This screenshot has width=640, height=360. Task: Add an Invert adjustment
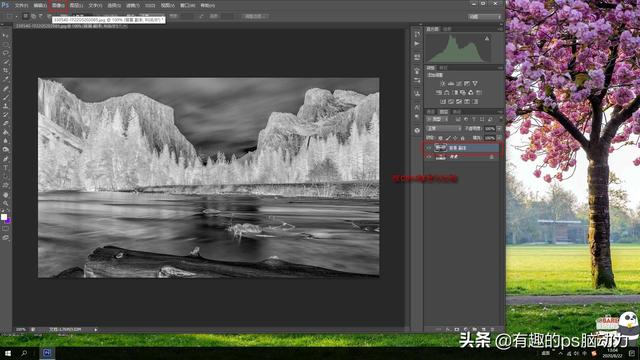click(x=443, y=101)
